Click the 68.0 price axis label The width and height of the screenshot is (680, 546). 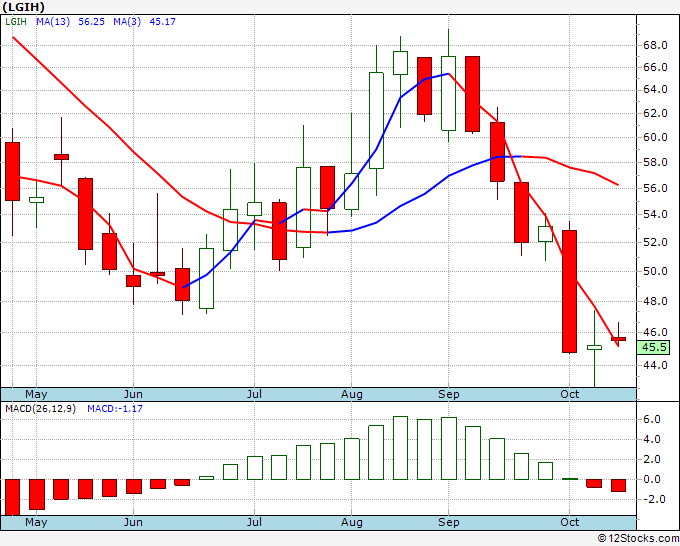655,45
